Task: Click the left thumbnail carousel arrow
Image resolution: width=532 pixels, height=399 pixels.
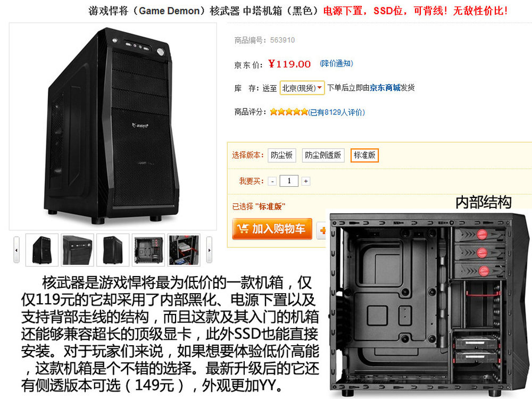Action: 16,250
